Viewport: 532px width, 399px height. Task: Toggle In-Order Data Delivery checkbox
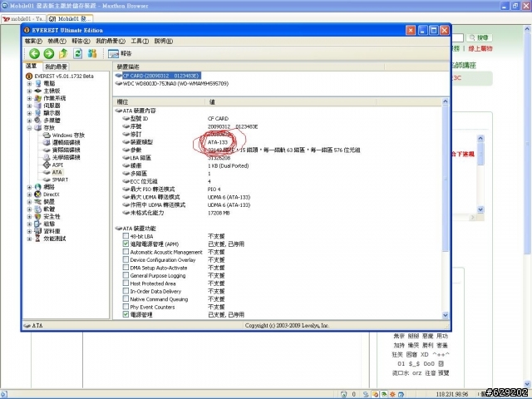[126, 291]
